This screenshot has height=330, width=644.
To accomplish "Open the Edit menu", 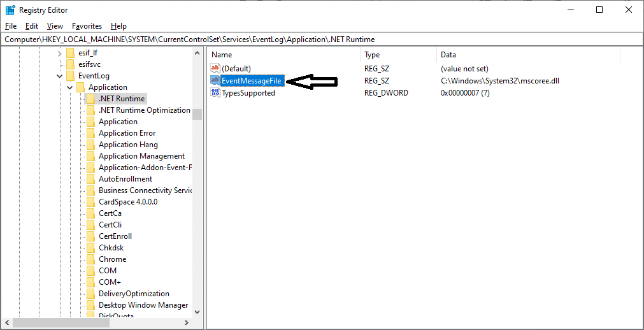I will tap(32, 26).
